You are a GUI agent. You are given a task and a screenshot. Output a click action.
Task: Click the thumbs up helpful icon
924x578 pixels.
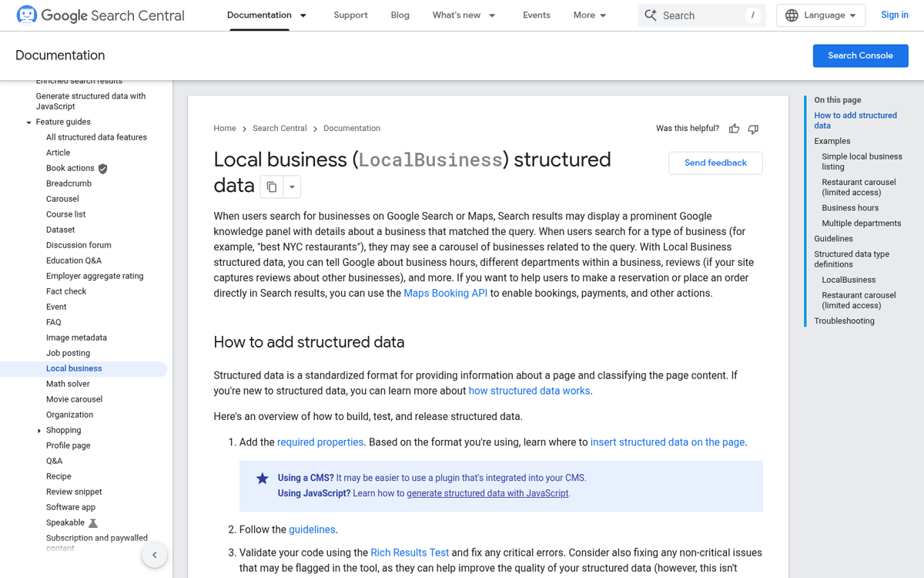[735, 129]
